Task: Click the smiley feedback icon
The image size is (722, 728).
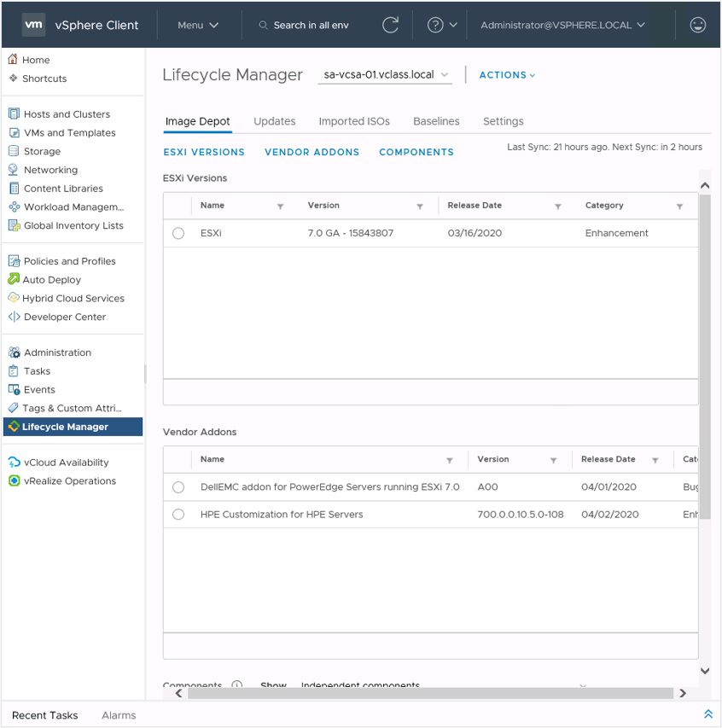Action: pyautogui.click(x=698, y=25)
